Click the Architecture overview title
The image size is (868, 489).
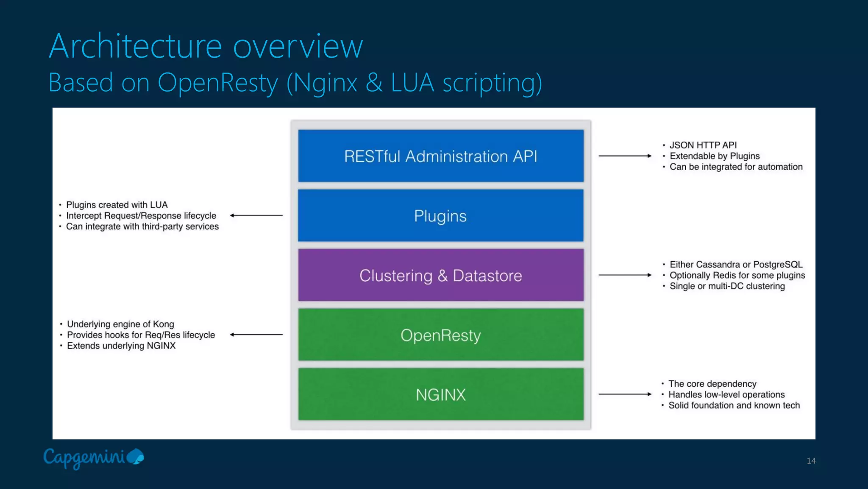tap(206, 46)
